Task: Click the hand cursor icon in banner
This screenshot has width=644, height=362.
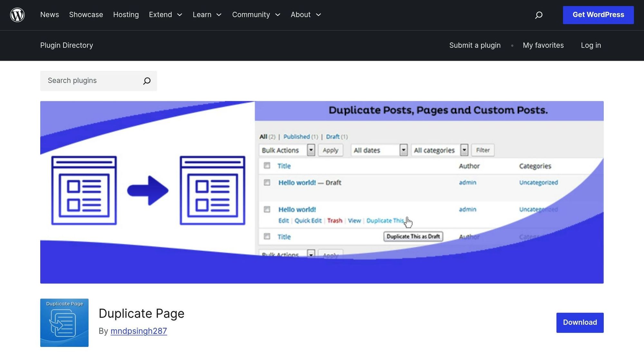Action: pos(408,222)
